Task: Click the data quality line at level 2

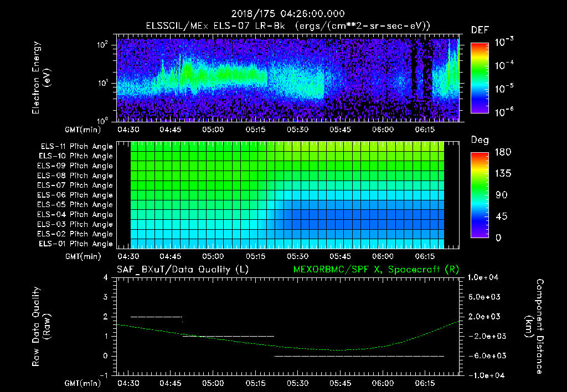Action: point(156,317)
